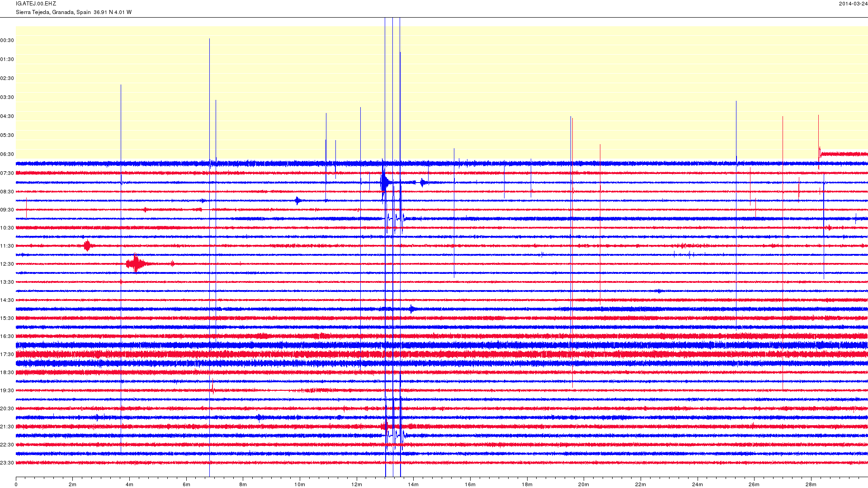Click the station code IG.ATEJ.00.EHZ
868x488 pixels.
click(36, 4)
